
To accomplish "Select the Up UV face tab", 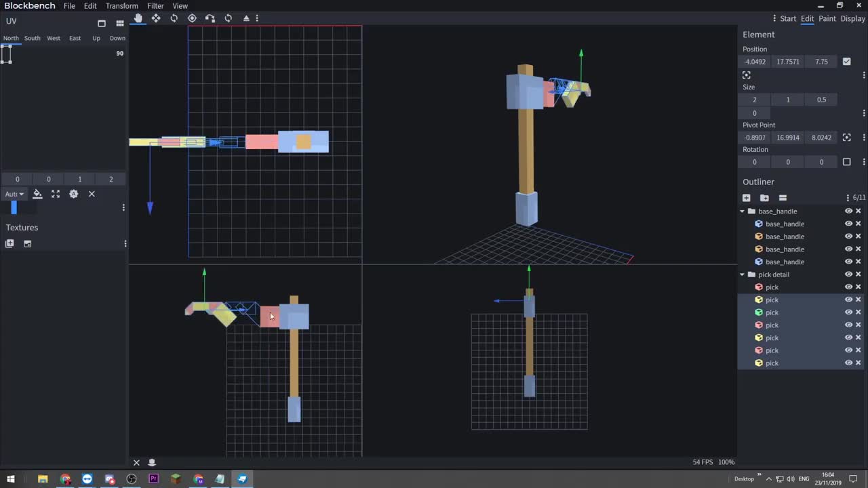I will click(96, 38).
